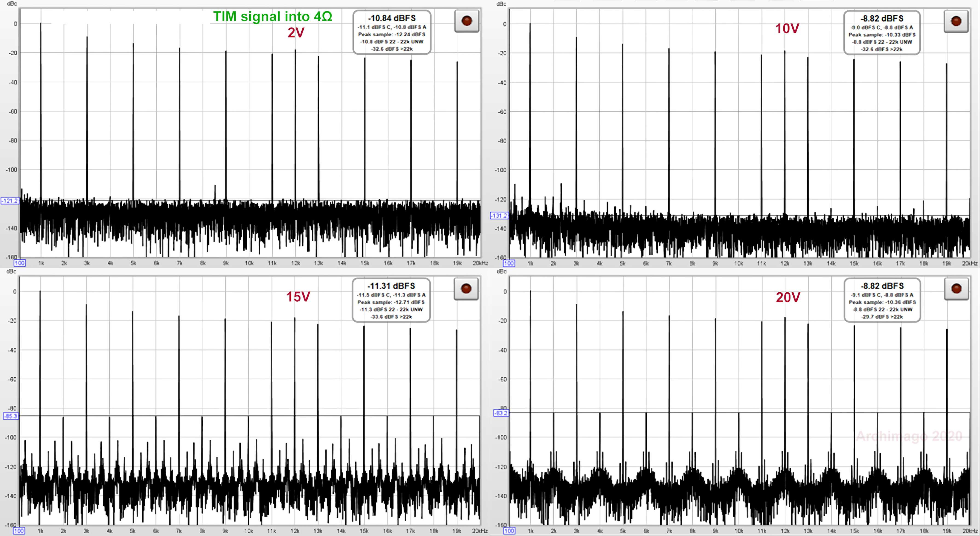Click the -85.3 cursor level marker

click(10, 416)
